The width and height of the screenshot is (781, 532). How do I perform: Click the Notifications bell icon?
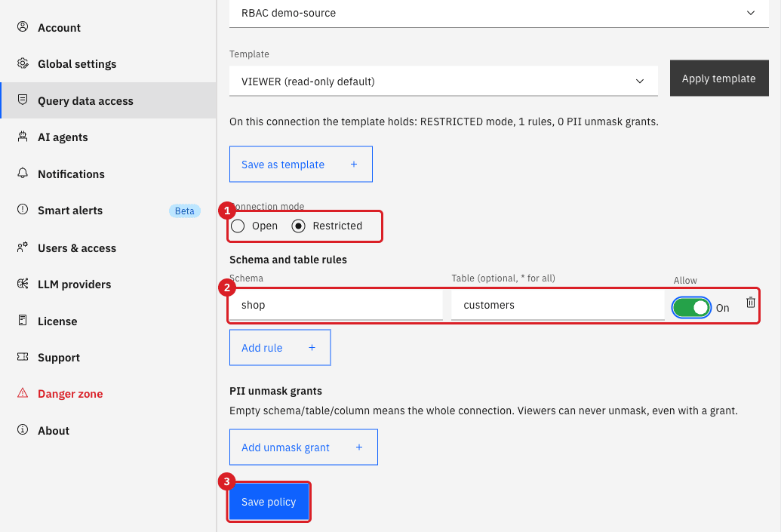click(x=23, y=173)
